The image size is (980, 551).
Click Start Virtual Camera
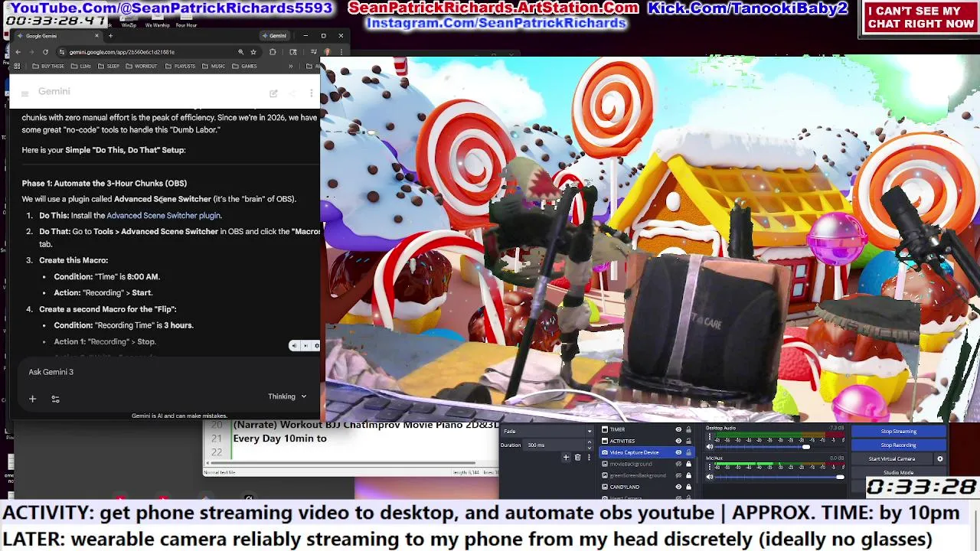pos(891,458)
